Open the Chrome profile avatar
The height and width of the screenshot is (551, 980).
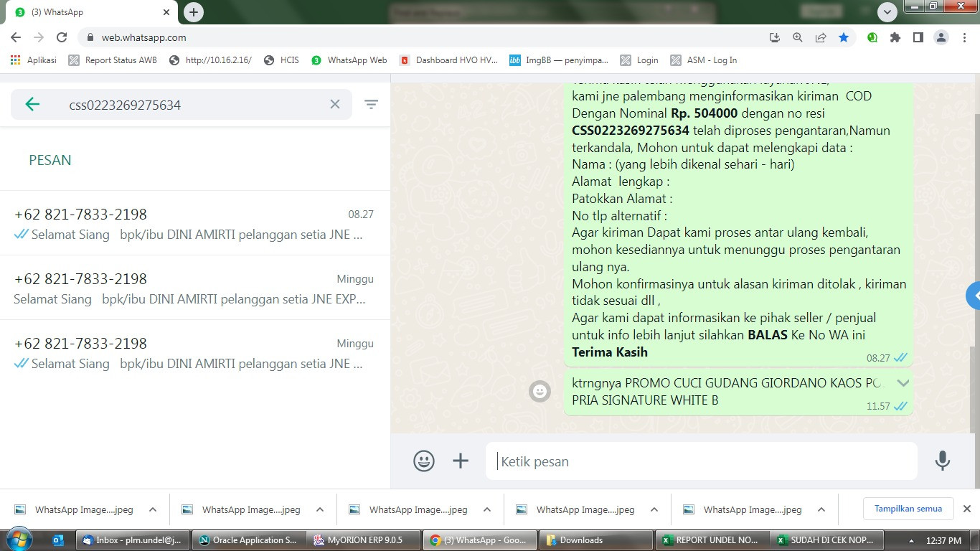coord(941,37)
